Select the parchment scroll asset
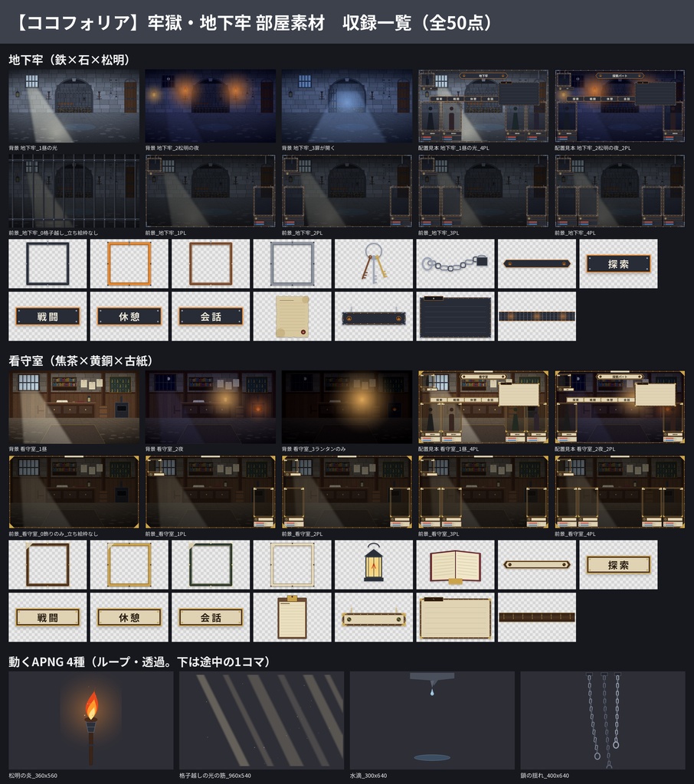694x784 pixels. click(292, 316)
